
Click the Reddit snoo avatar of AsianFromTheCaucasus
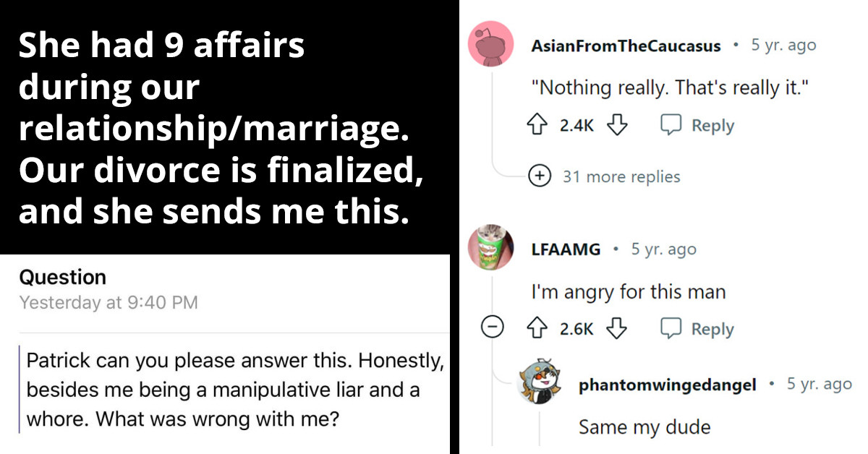491,45
